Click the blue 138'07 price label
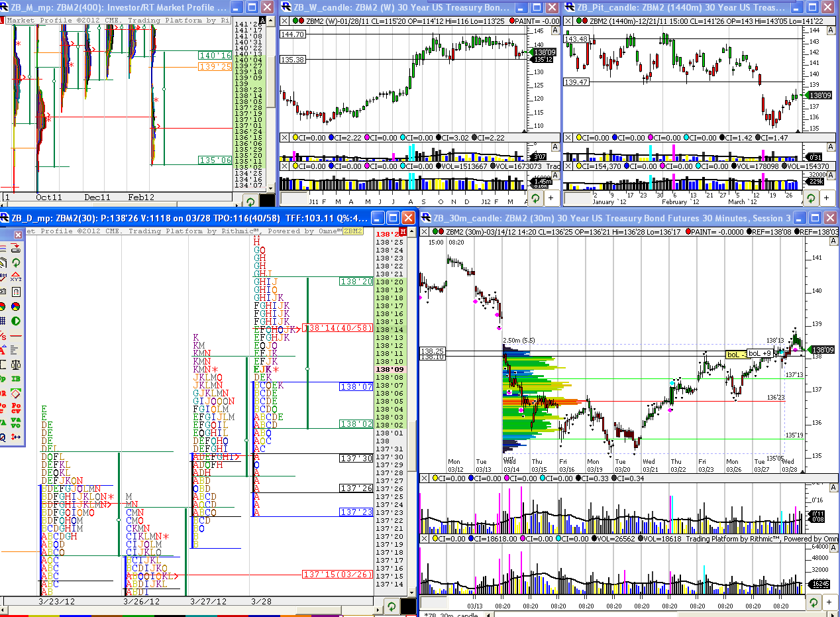This screenshot has height=617, width=840. tap(356, 386)
